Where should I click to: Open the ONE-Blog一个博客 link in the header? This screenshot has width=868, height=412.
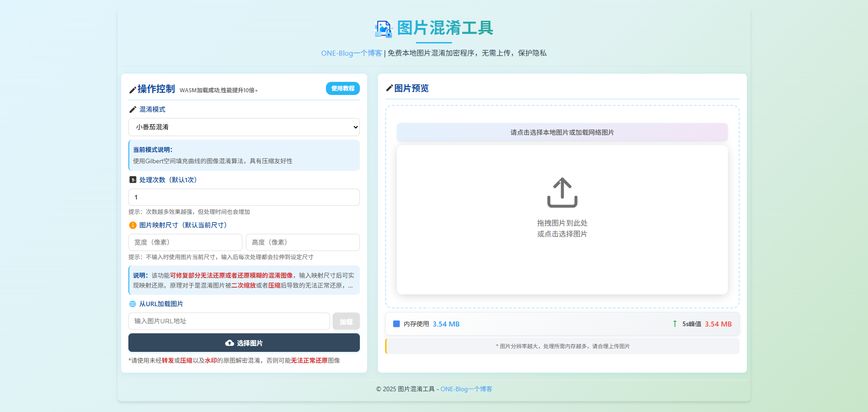point(351,53)
